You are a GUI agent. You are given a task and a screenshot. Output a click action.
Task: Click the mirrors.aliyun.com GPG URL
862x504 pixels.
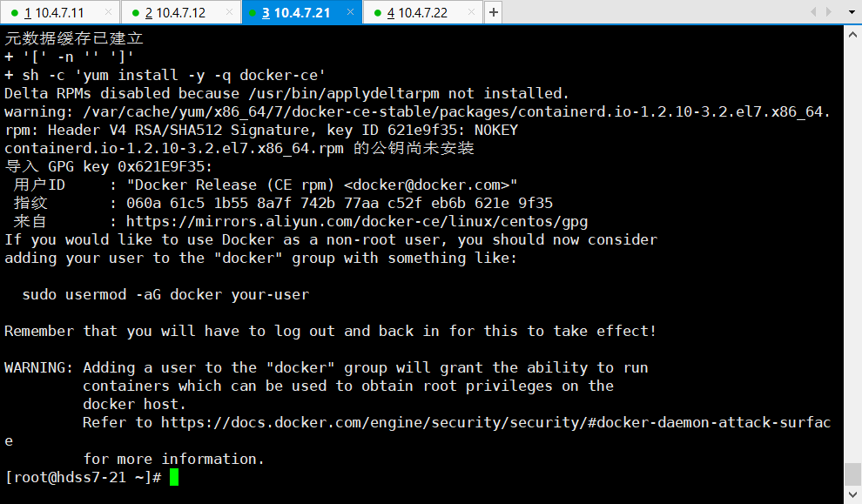click(x=357, y=222)
